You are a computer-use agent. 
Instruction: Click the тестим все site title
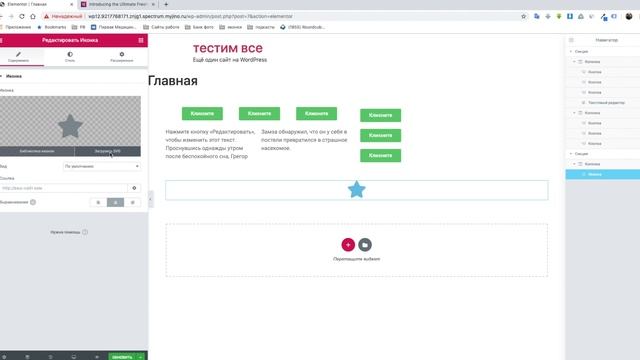(228, 48)
